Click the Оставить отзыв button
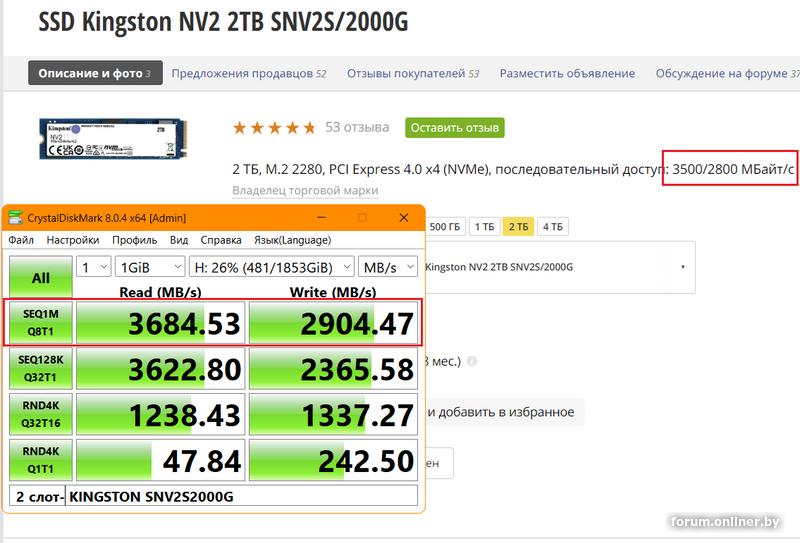This screenshot has width=800, height=543. tap(455, 128)
